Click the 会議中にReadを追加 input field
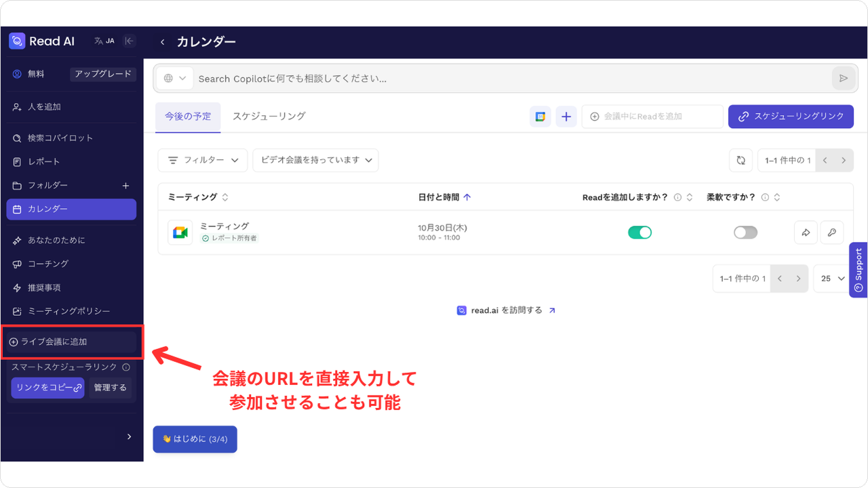 652,117
